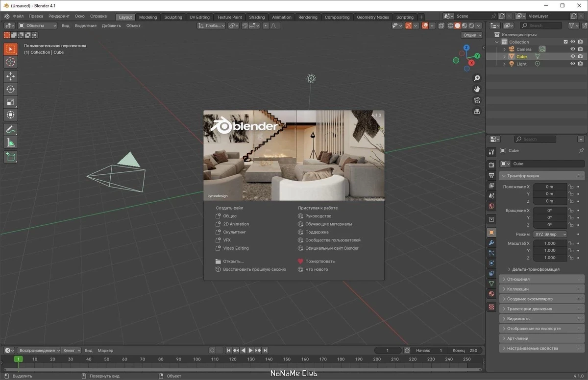Open the Global orientation dropdown
This screenshot has height=380, width=588.
211,25
